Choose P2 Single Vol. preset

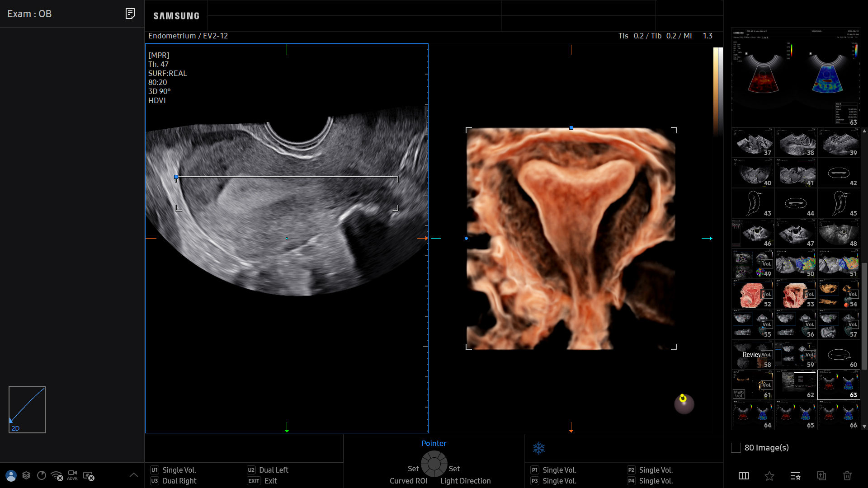tap(650, 470)
